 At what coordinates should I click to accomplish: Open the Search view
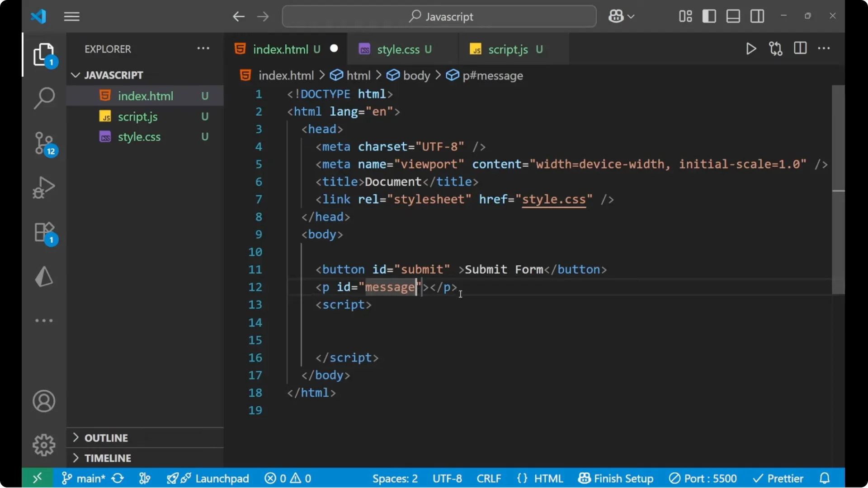coord(44,98)
